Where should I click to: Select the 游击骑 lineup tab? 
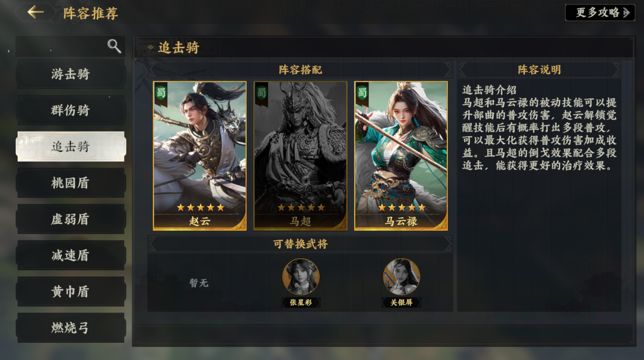(x=71, y=74)
